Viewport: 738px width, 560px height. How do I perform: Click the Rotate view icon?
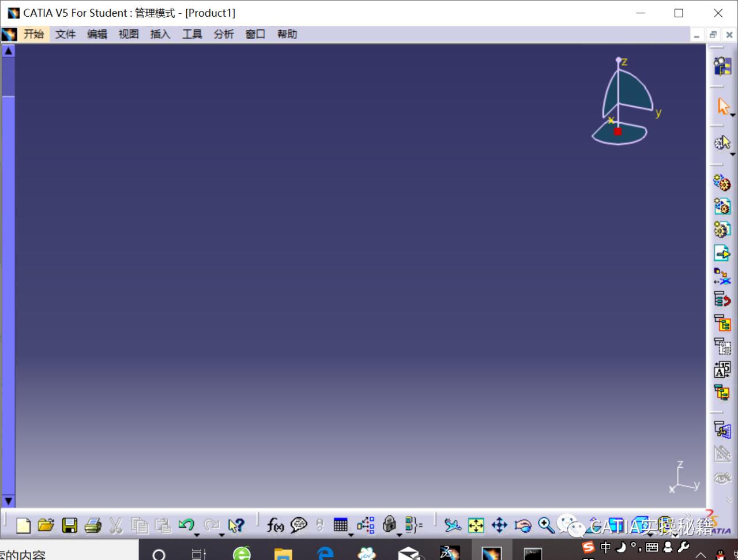tap(523, 525)
